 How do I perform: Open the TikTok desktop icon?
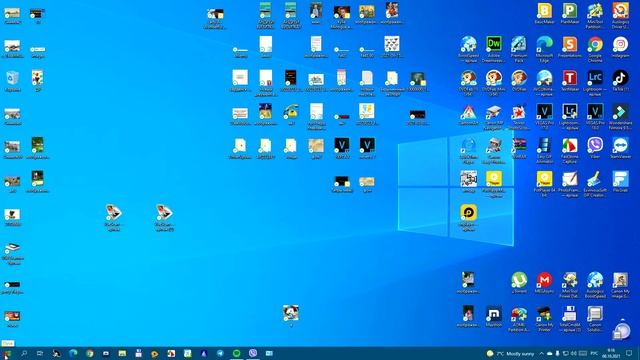[620, 80]
